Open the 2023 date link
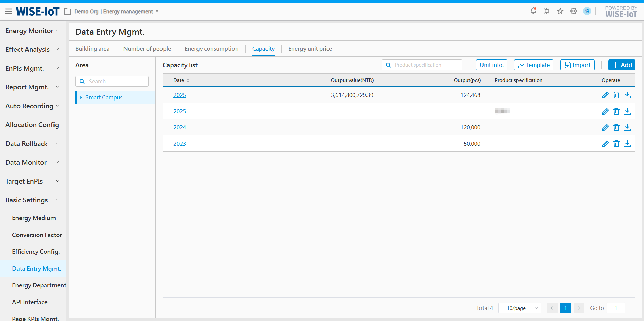 [x=179, y=144]
